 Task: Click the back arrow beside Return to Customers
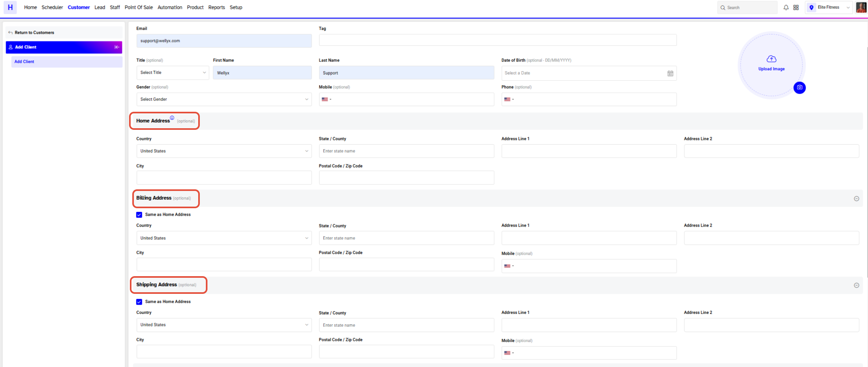[10, 33]
